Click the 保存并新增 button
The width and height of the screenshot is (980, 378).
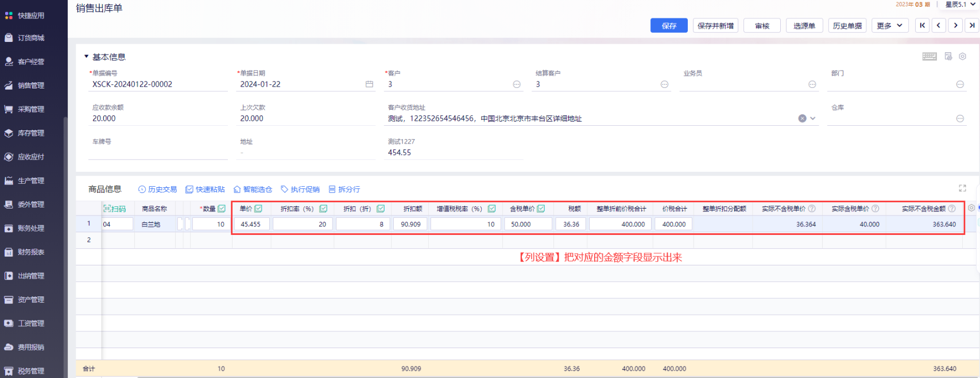[715, 25]
